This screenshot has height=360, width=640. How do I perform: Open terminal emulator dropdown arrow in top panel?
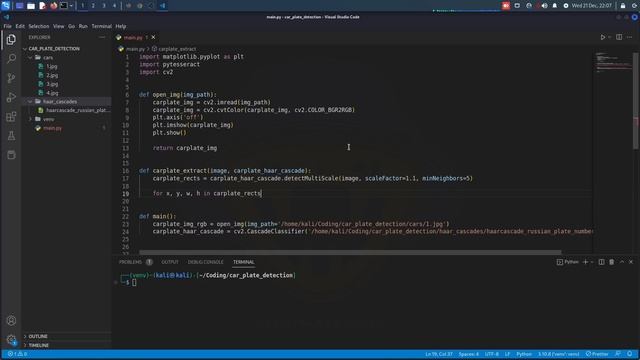71,6
